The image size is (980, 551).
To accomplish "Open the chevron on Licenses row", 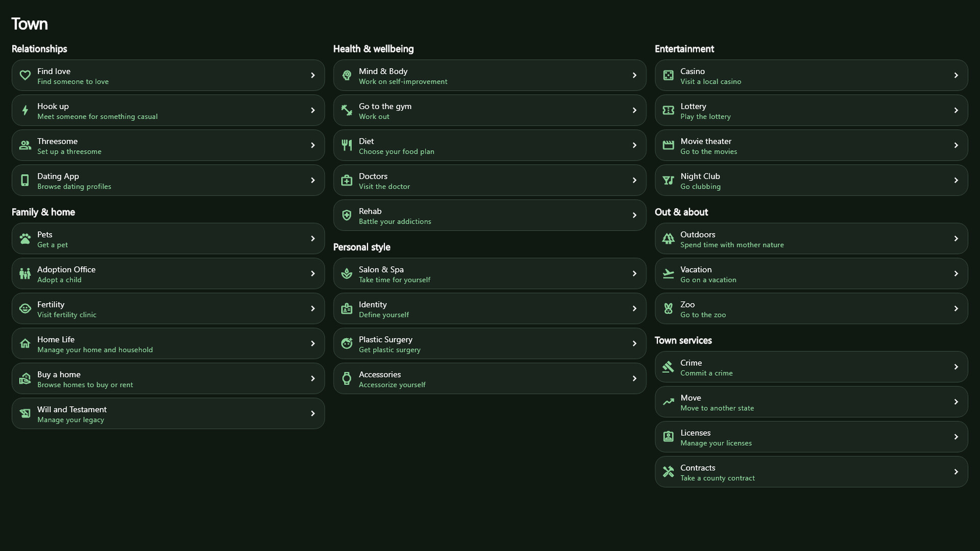I will pos(956,437).
